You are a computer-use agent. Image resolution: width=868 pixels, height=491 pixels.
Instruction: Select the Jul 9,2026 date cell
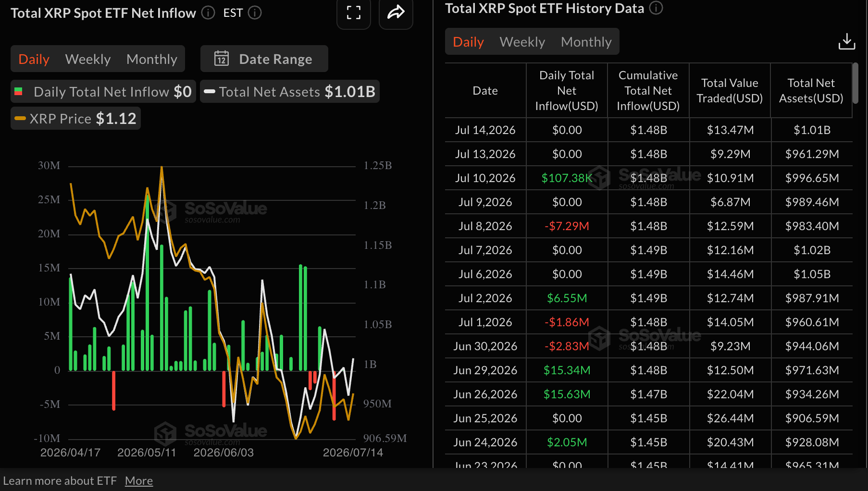click(x=485, y=202)
